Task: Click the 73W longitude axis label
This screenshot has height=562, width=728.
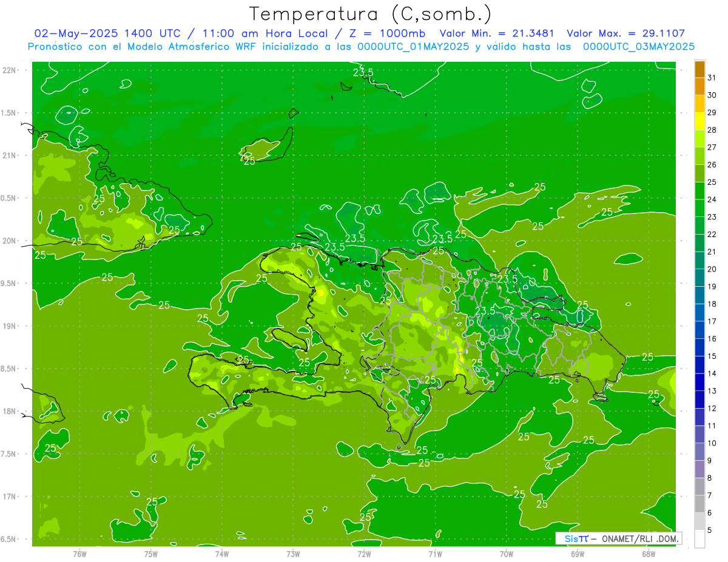Action: pos(293,554)
